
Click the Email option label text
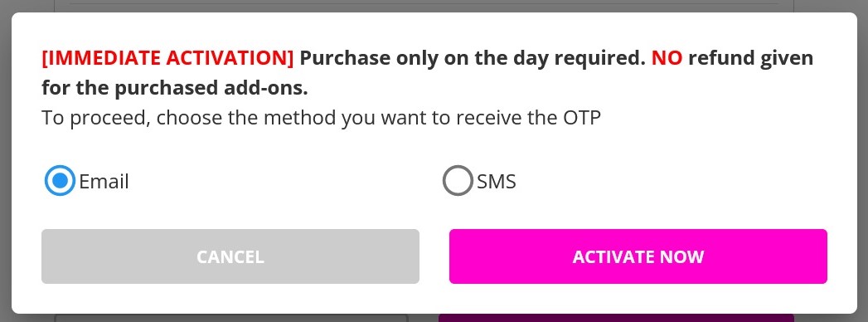pyautogui.click(x=104, y=181)
